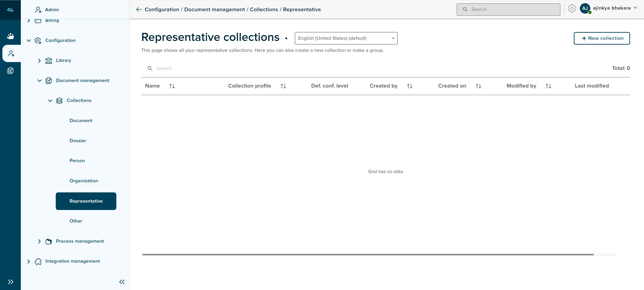Expand left rail with double right chevron
This screenshot has width=644, height=290.
click(x=10, y=282)
